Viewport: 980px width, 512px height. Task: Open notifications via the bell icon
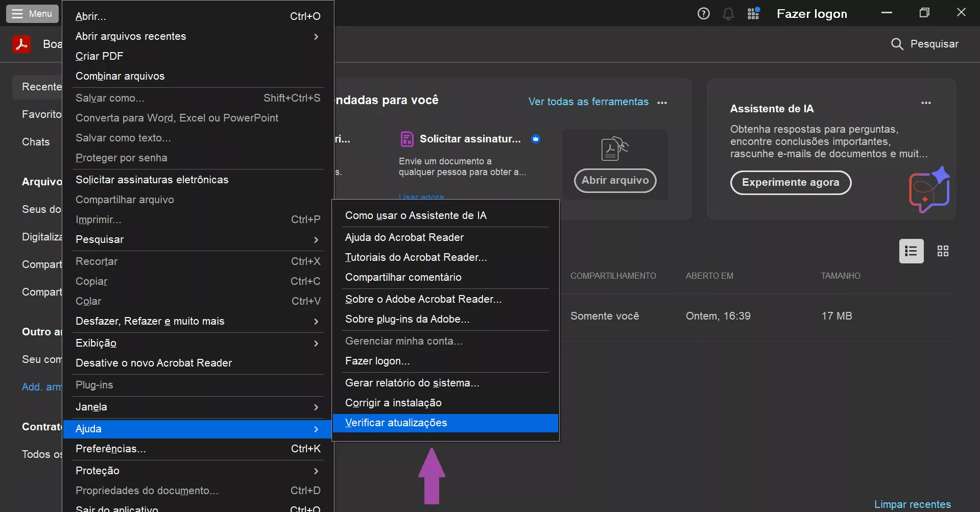tap(728, 13)
